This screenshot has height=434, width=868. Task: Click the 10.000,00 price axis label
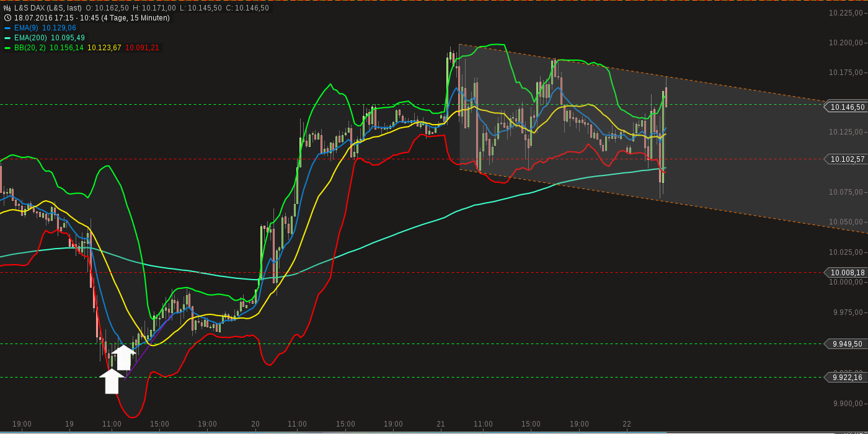point(847,282)
